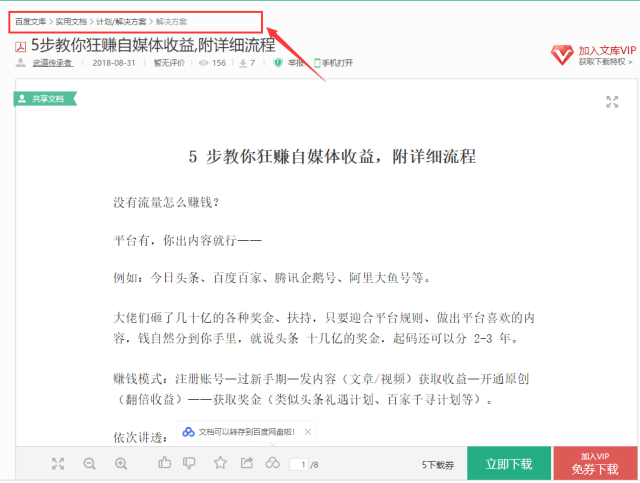The height and width of the screenshot is (483, 640).
Task: Click the Baidu Netdisk icon in the popup
Action: tap(188, 432)
